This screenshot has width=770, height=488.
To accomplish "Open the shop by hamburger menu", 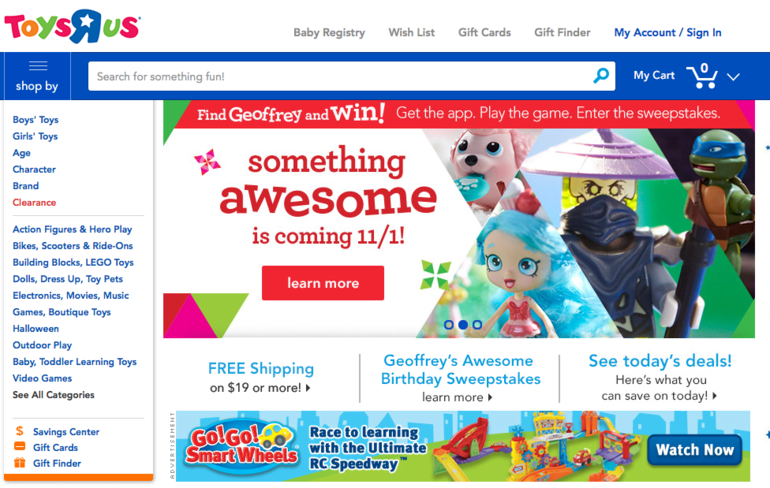I will pyautogui.click(x=37, y=76).
